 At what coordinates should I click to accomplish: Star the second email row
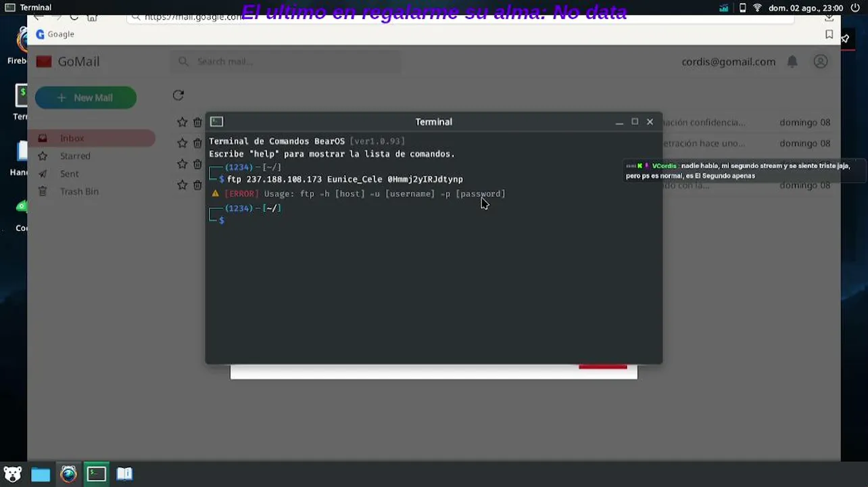pyautogui.click(x=182, y=143)
